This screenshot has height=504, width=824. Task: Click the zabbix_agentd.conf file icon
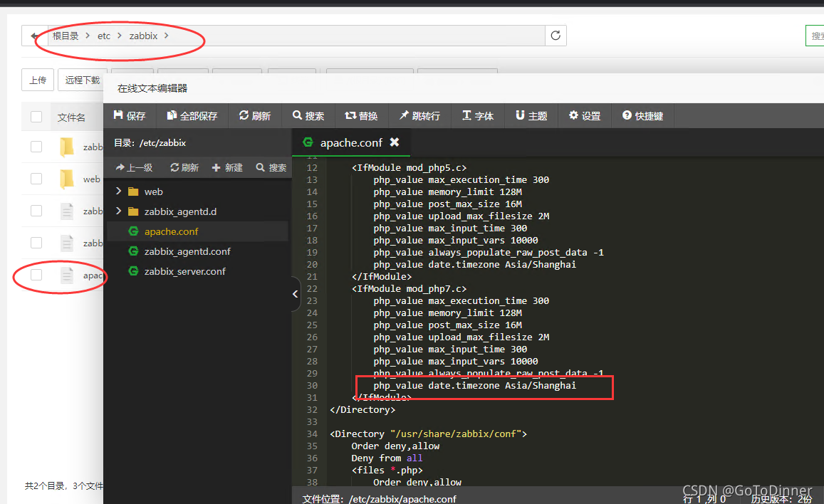point(133,251)
